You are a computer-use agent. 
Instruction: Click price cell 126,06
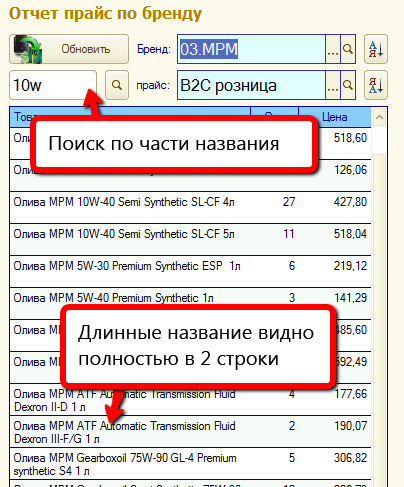[350, 170]
